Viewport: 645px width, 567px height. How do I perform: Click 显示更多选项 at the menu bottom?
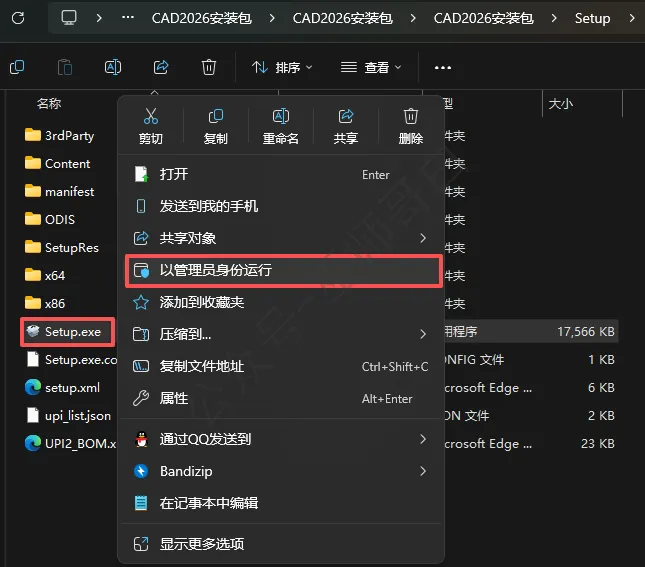click(281, 544)
